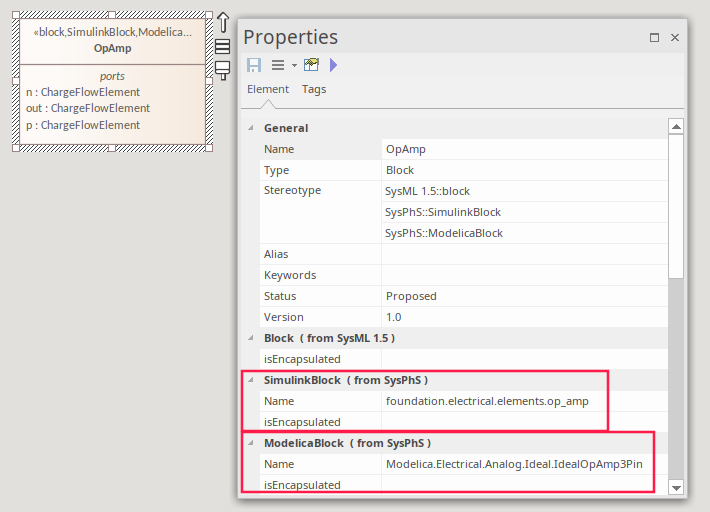Collapse the General section
This screenshot has height=512, width=710.
[x=250, y=128]
